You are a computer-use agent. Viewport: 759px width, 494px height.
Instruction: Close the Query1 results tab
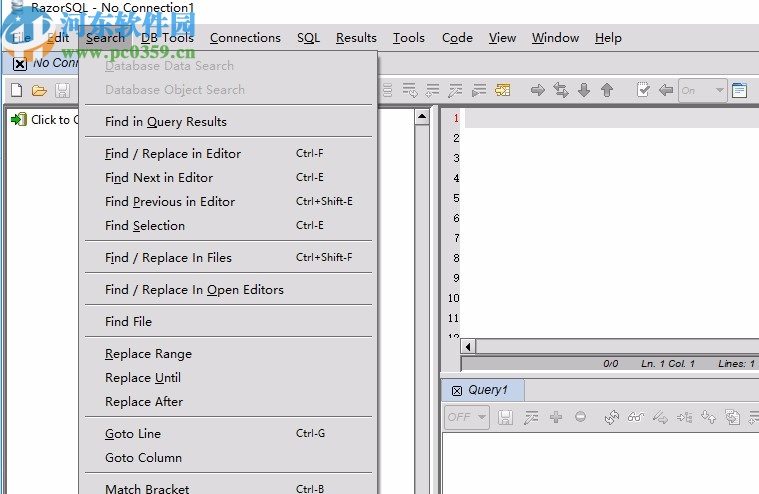pyautogui.click(x=456, y=390)
